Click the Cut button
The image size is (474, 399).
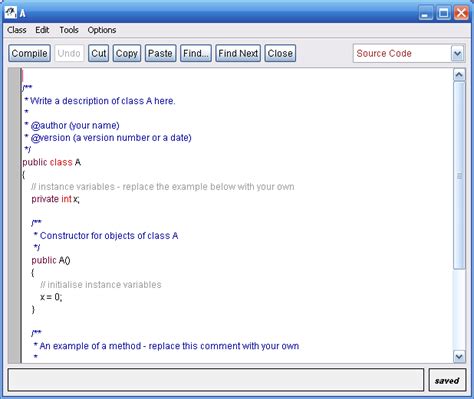(x=99, y=53)
